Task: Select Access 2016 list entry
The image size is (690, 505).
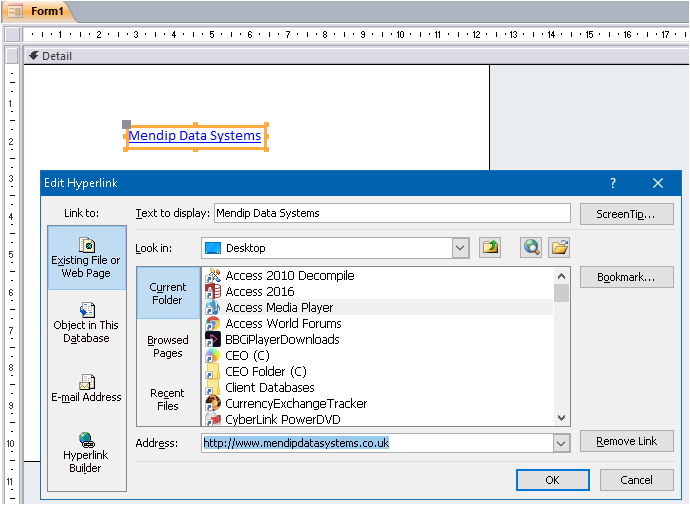Action: pos(378,292)
